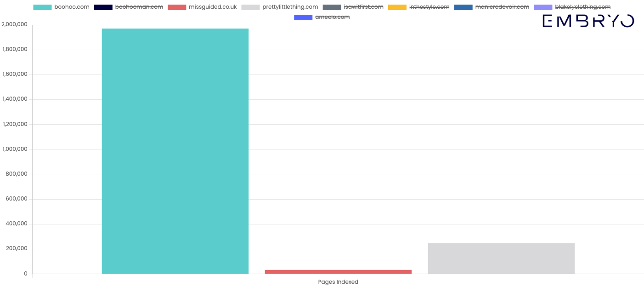Click the 200,000 y-axis value
The width and height of the screenshot is (644, 287).
coord(17,248)
